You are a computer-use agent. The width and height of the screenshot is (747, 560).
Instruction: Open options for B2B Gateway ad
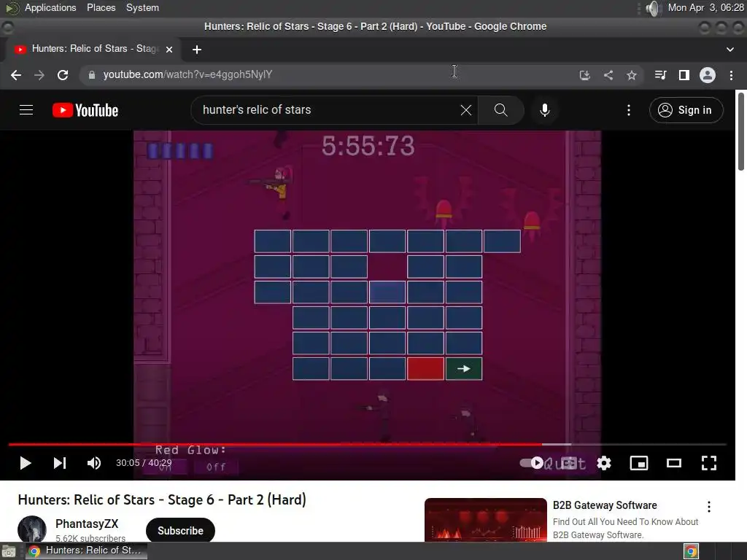(709, 507)
